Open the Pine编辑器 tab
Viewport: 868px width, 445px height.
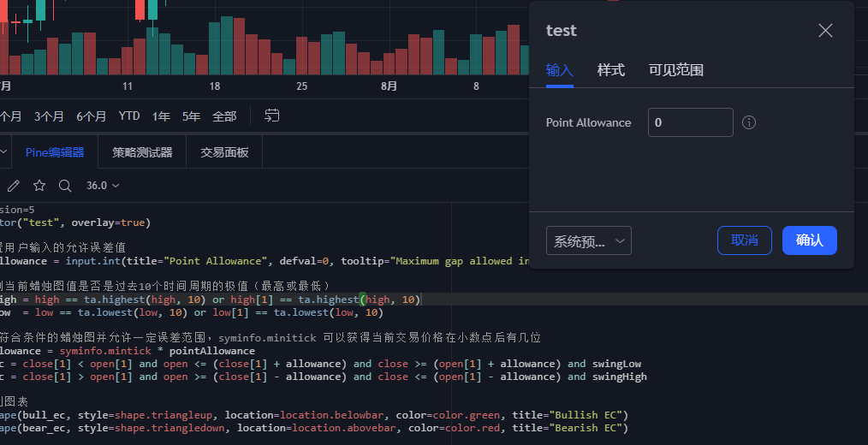click(x=55, y=152)
